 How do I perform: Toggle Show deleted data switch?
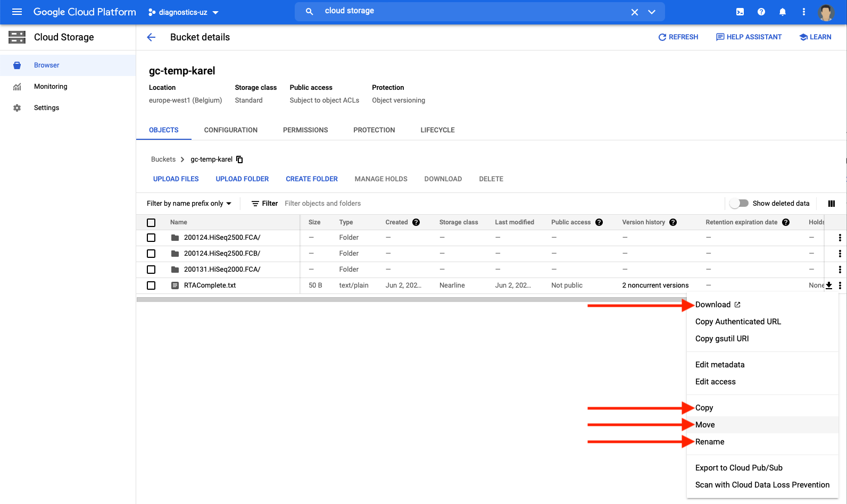pyautogui.click(x=739, y=203)
